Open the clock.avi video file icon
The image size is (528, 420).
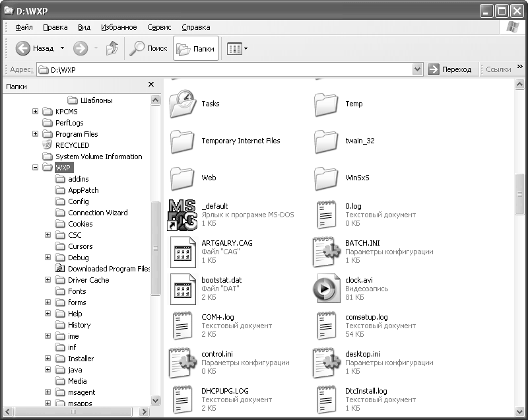[x=325, y=289]
